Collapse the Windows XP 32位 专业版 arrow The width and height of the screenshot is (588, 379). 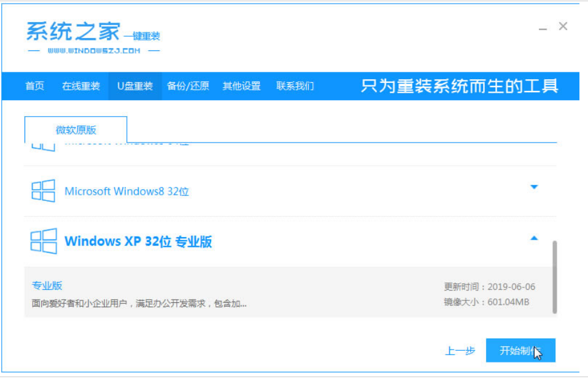point(534,238)
